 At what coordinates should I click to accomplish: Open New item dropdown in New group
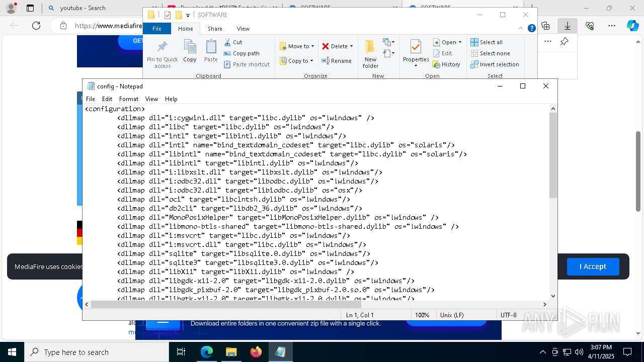pos(389,42)
